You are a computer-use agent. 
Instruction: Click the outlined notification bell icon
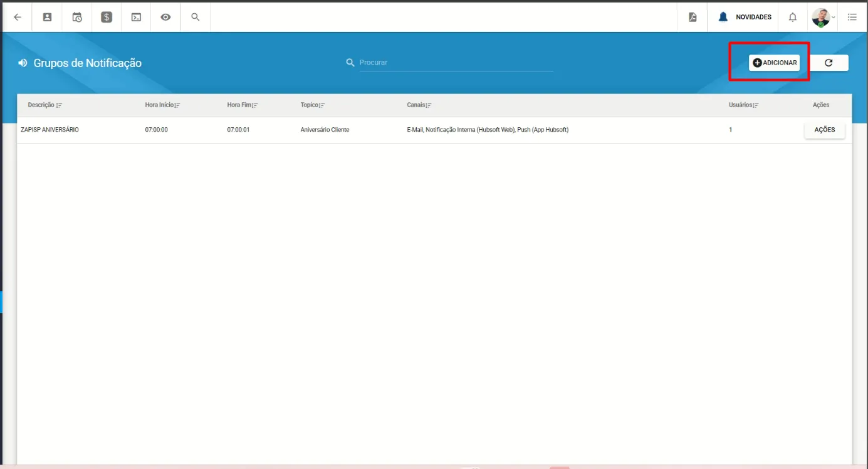[x=793, y=18]
